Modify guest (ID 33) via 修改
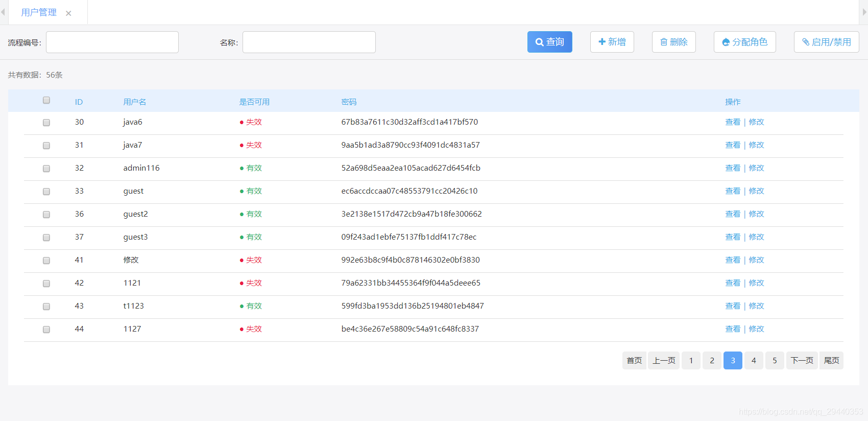Viewport: 868px width, 421px height. click(756, 191)
